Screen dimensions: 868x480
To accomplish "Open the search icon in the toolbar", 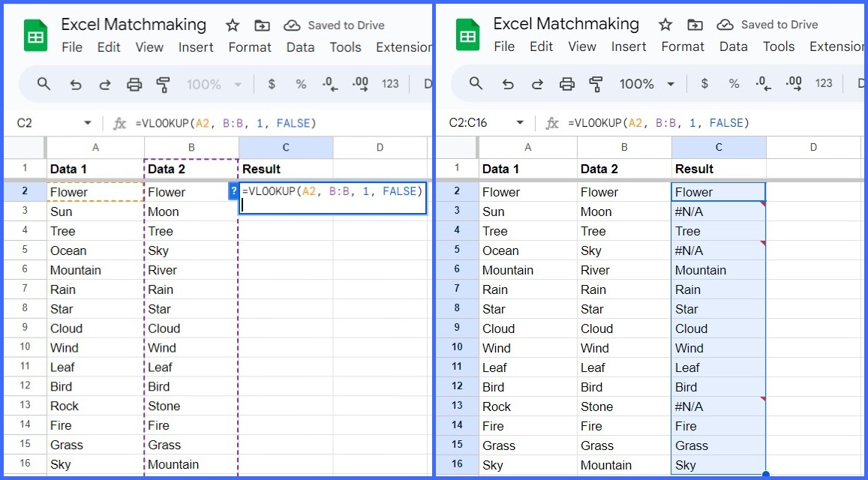I will tap(44, 84).
